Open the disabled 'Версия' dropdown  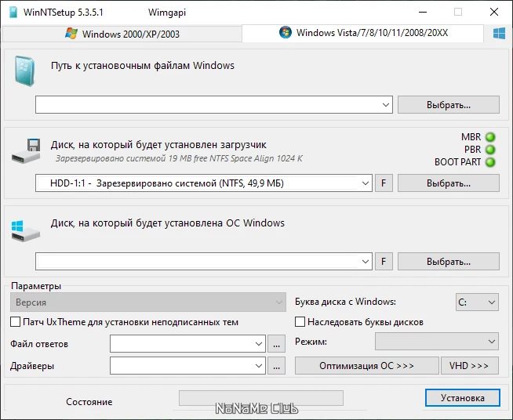(148, 302)
